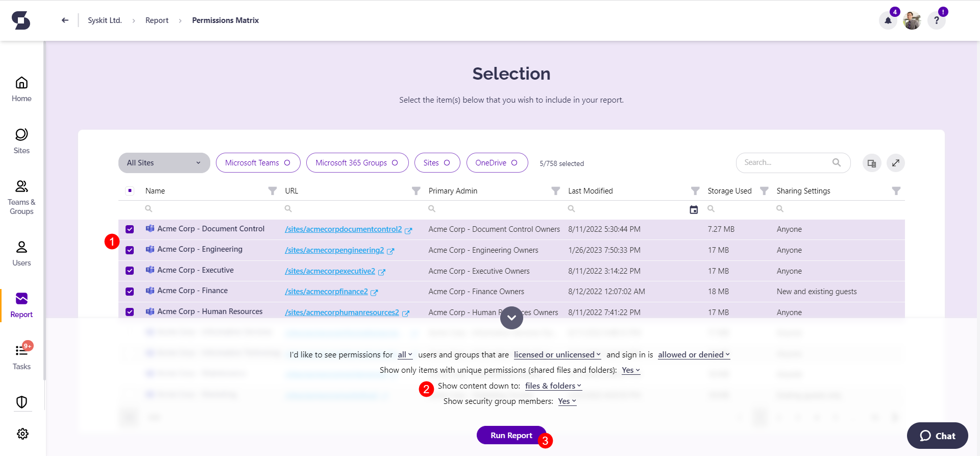The image size is (980, 456).
Task: Open settings gear in sidebar
Action: (22, 434)
